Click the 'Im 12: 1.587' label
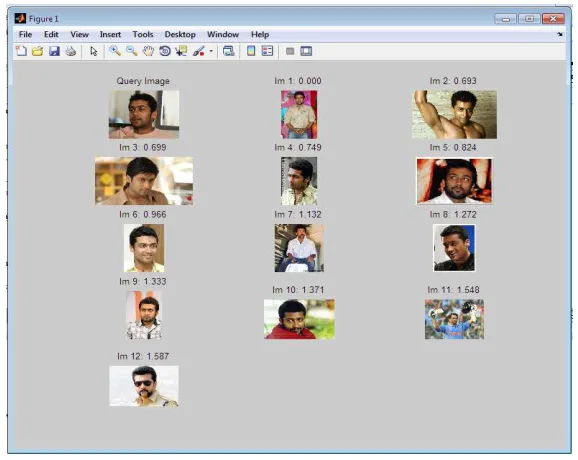Screen dimensions: 578x460 (143, 356)
